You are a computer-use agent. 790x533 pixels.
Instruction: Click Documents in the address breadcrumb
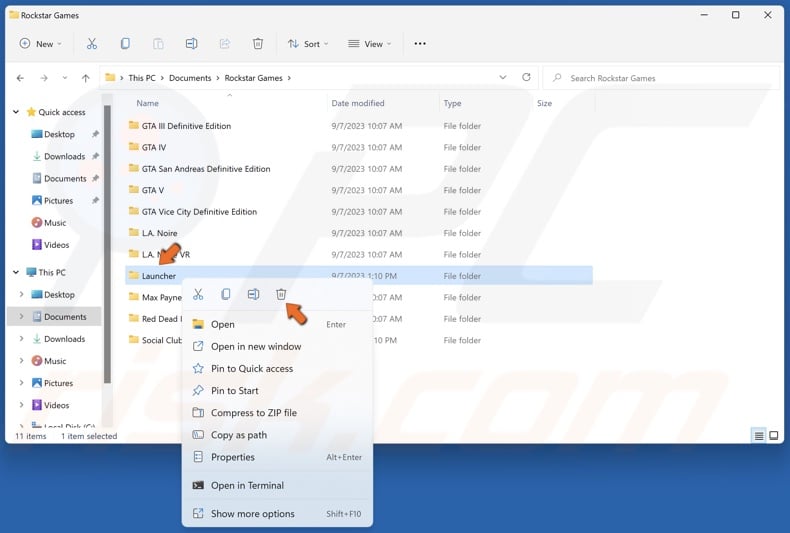point(190,78)
